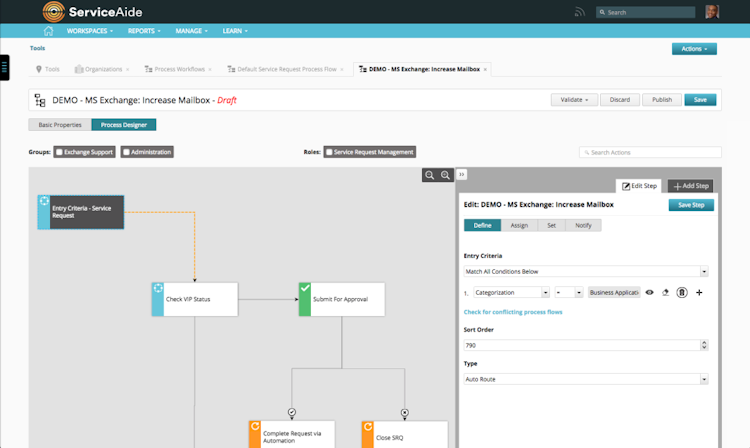The width and height of the screenshot is (750, 448).
Task: Open the Manage menu
Action: coord(191,31)
